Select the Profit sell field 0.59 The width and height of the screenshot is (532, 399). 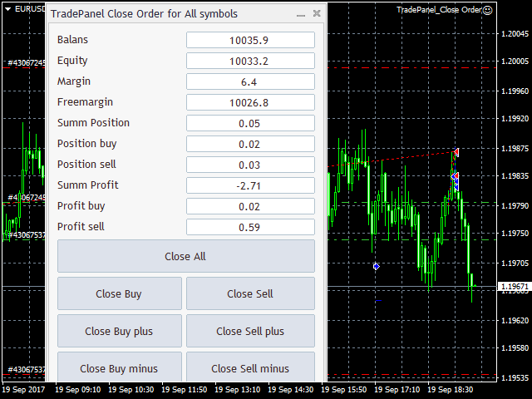(x=250, y=227)
